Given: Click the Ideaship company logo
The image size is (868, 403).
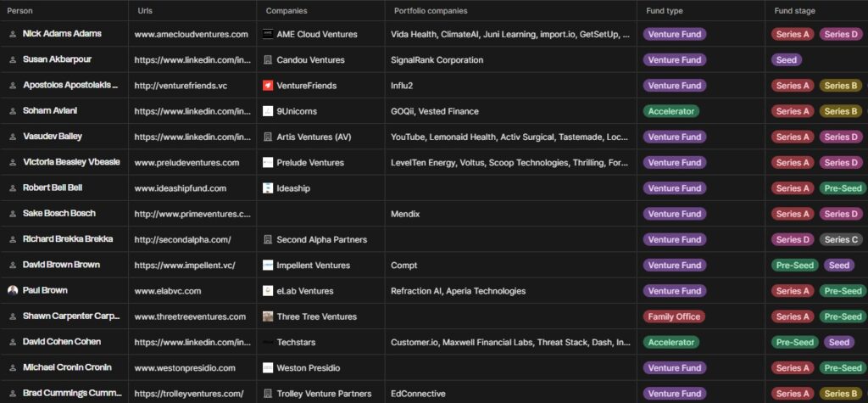Looking at the screenshot, I should pyautogui.click(x=268, y=188).
